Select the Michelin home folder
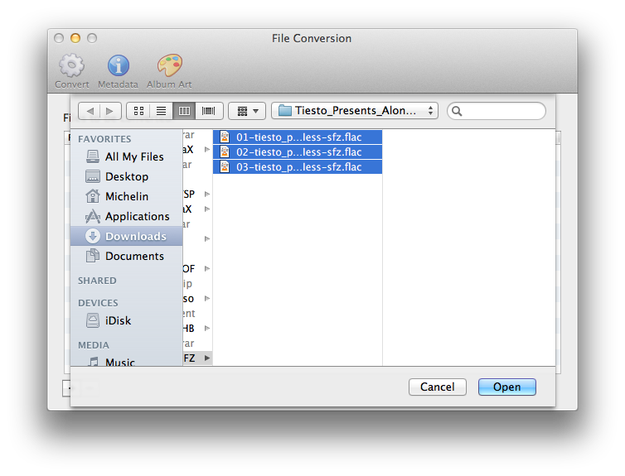 [x=126, y=197]
